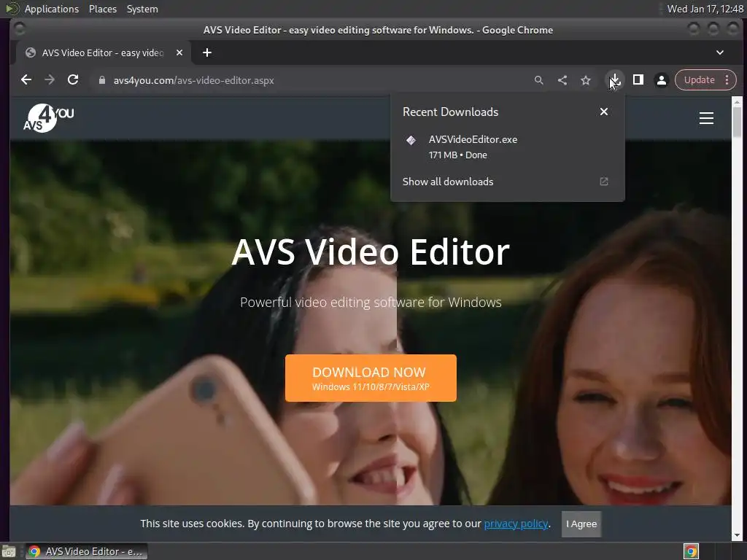
Task: Expand the tab search dropdown
Action: (720, 52)
